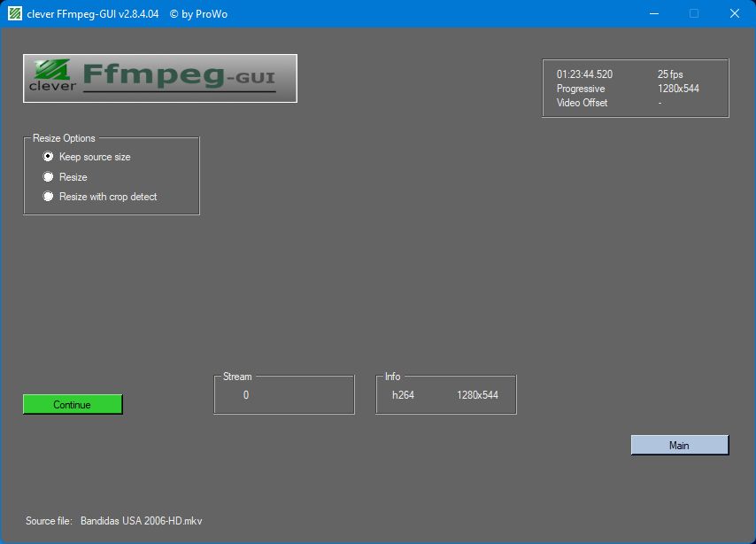The height and width of the screenshot is (544, 756).
Task: Click the duration value 01:23:44.520
Action: coord(584,74)
